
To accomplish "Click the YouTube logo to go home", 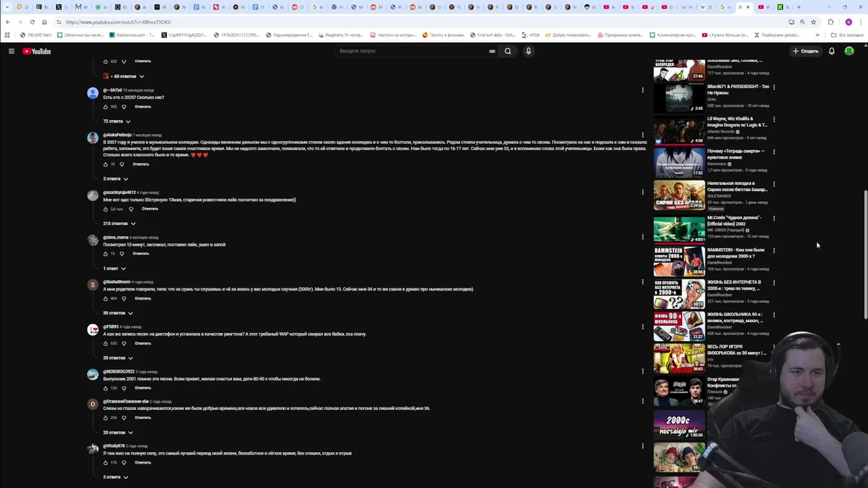I will (x=37, y=51).
